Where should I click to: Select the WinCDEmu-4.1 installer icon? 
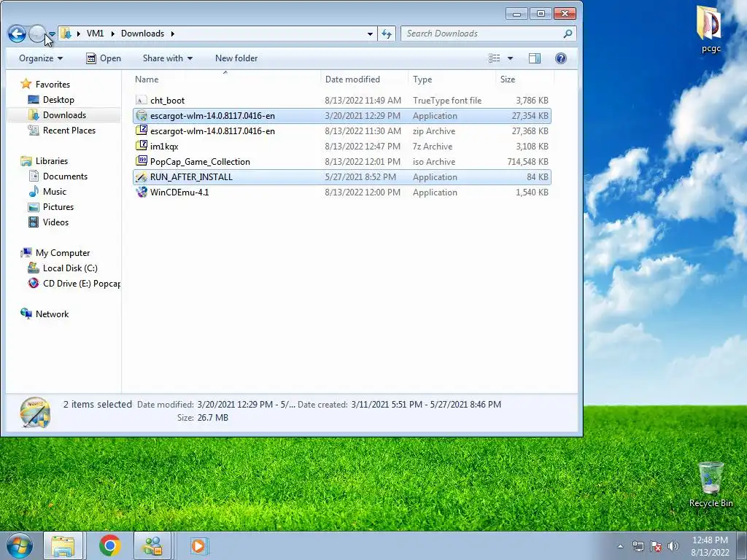142,192
